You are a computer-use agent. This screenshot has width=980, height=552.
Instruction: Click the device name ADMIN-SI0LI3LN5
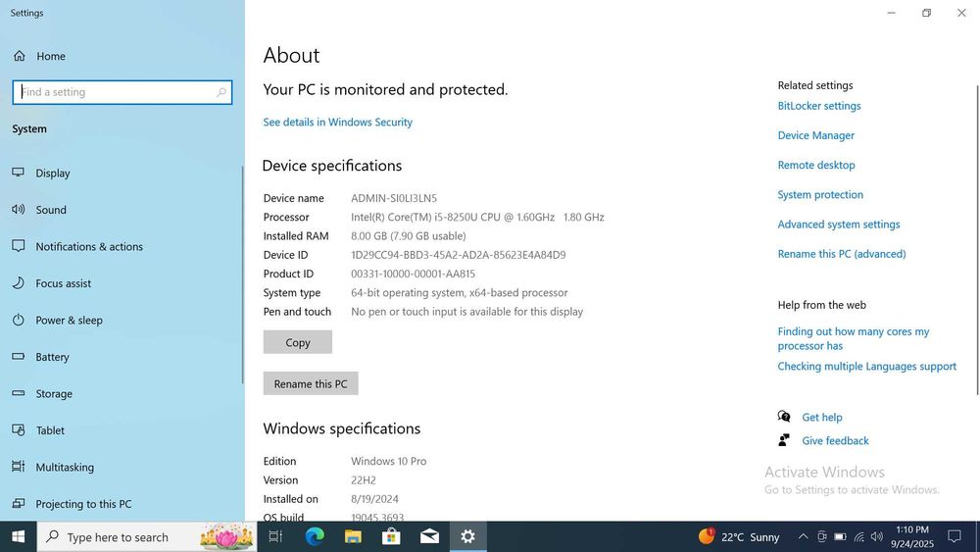click(394, 198)
